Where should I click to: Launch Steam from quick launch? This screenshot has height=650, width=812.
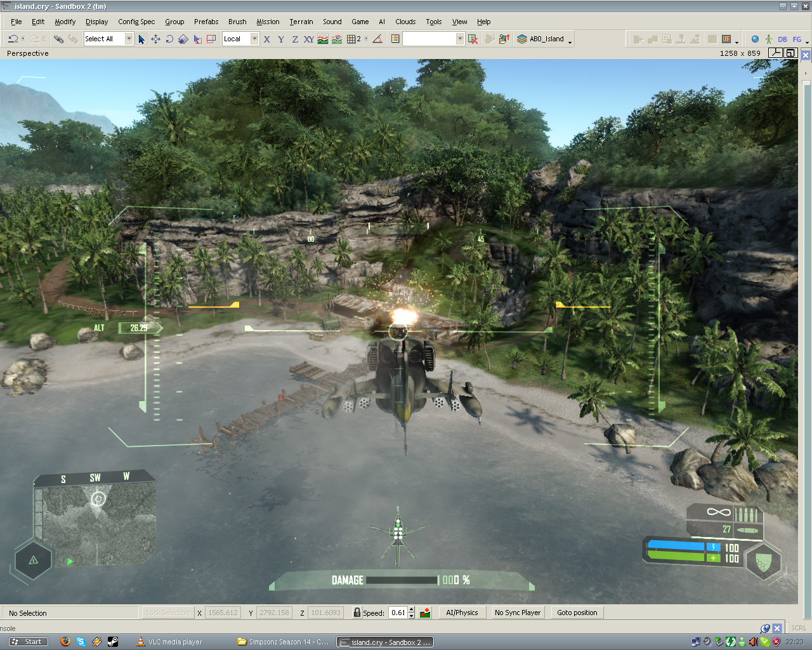click(113, 642)
